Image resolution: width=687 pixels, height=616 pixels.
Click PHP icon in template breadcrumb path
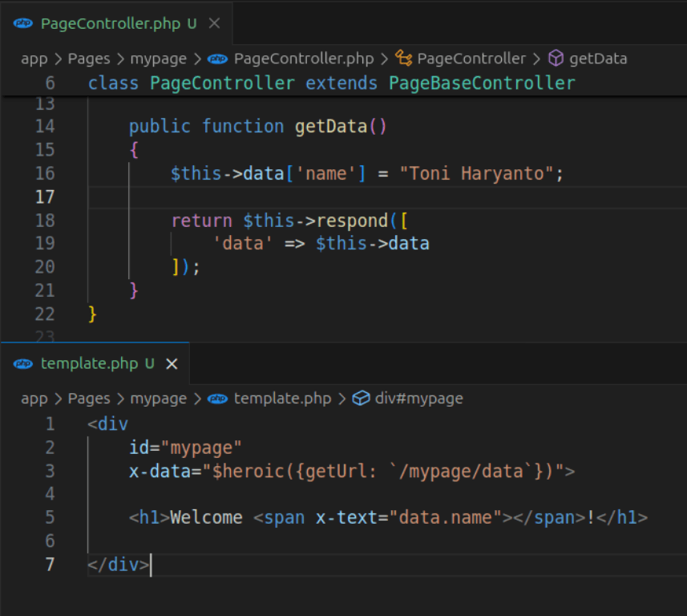point(217,399)
